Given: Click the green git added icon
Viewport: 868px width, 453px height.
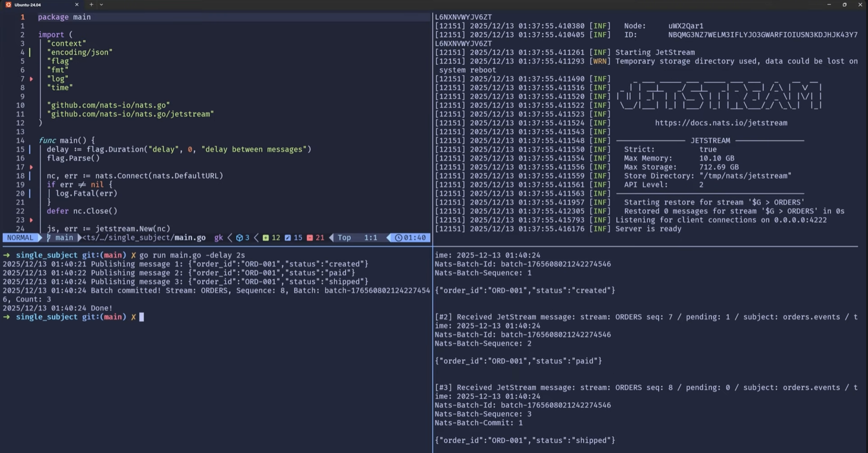Looking at the screenshot, I should pyautogui.click(x=265, y=238).
